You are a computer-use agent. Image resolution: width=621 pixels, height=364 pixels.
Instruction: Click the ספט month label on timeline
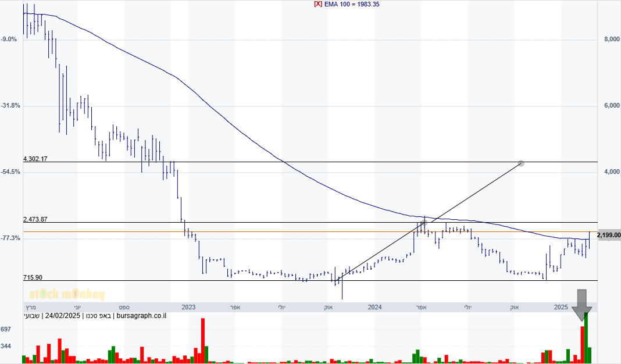pos(124,308)
